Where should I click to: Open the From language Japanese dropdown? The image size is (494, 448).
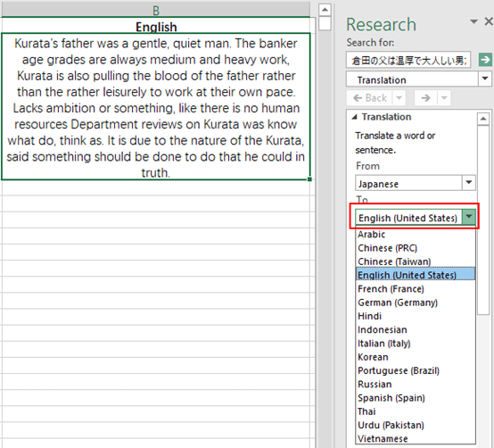point(468,183)
